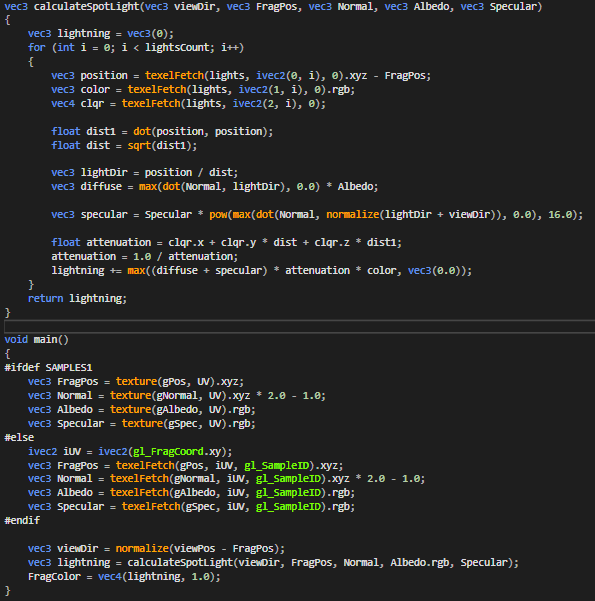Click the calculateSpotLight function name in its definition
Viewport: 595px width, 601px height.
(x=87, y=7)
